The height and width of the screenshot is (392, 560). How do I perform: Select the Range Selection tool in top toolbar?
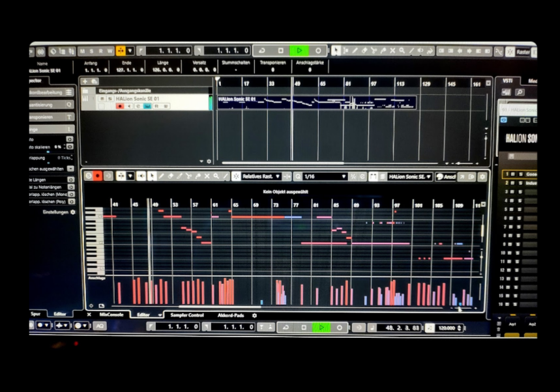tap(346, 51)
